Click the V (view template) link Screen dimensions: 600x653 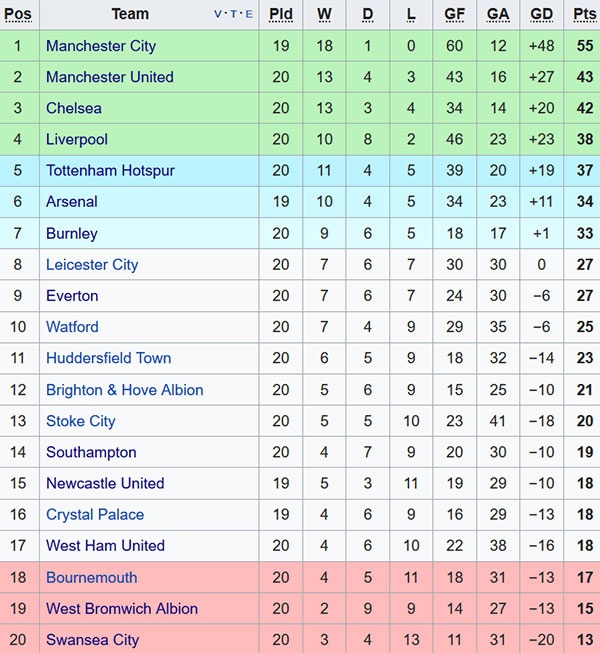click(x=219, y=15)
